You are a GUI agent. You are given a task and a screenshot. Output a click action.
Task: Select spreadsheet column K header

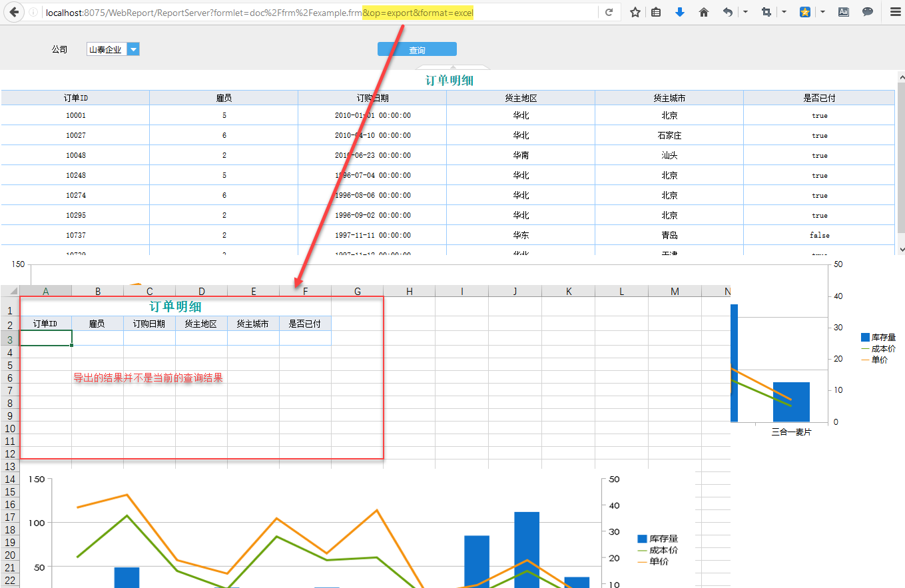click(569, 291)
